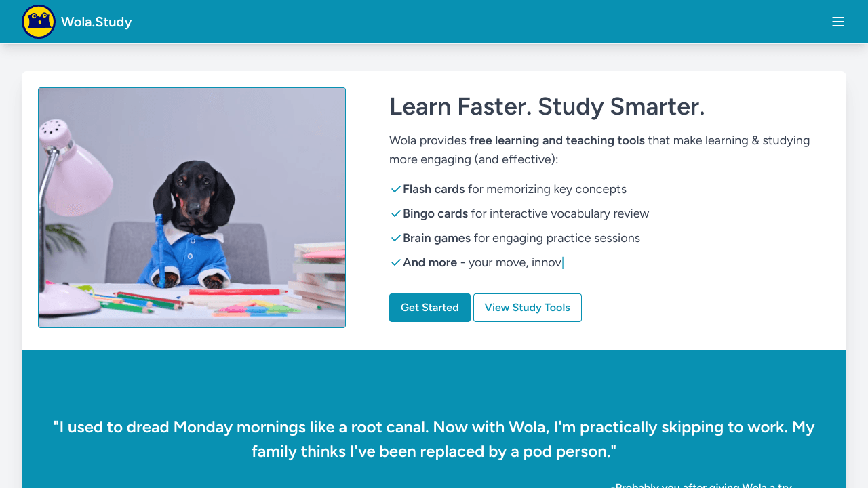This screenshot has height=488, width=868.
Task: Click the checkmark beside Flash cards
Action: [396, 189]
